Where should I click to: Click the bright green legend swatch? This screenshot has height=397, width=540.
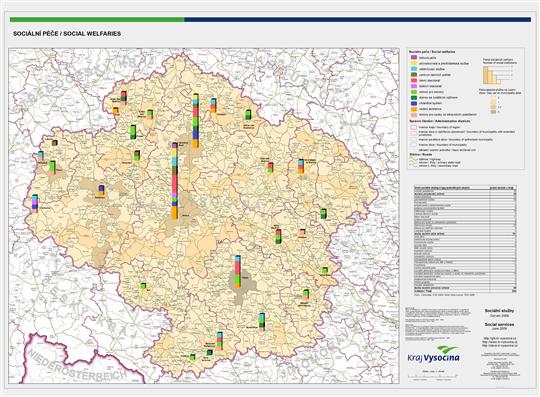point(414,92)
